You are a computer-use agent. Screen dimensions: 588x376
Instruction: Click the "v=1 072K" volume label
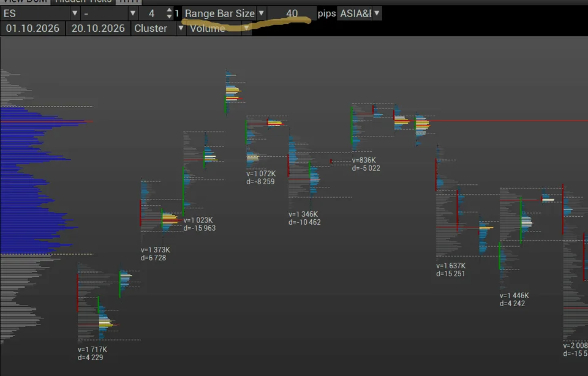point(261,173)
